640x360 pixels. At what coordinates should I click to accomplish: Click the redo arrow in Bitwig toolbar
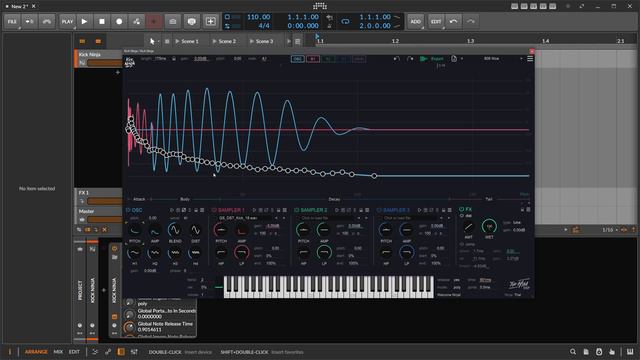(x=471, y=22)
